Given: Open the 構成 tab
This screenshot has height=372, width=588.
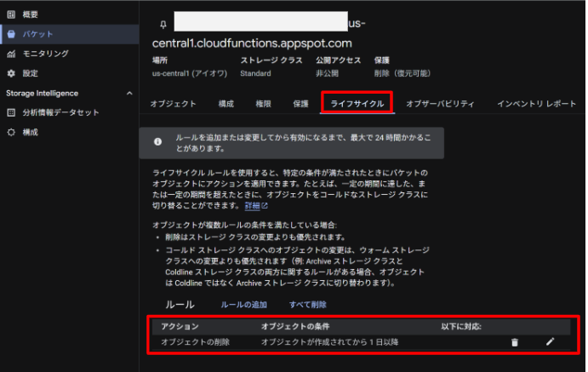Looking at the screenshot, I should [225, 104].
